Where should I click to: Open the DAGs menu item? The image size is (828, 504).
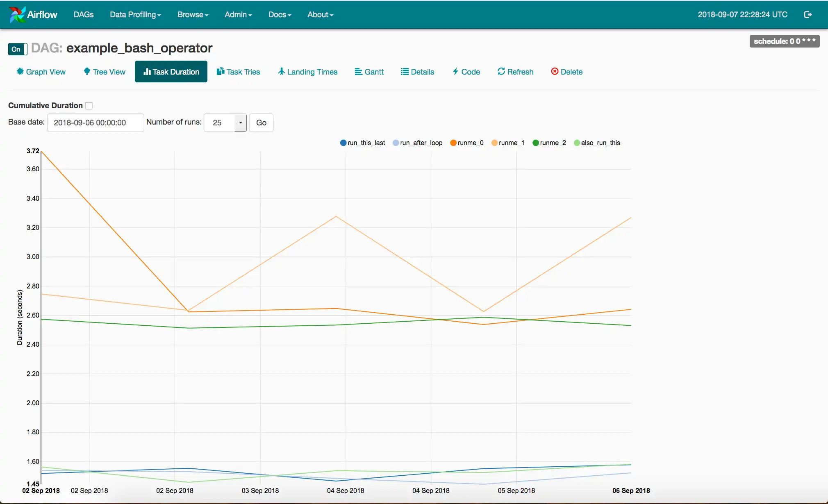[x=83, y=14]
